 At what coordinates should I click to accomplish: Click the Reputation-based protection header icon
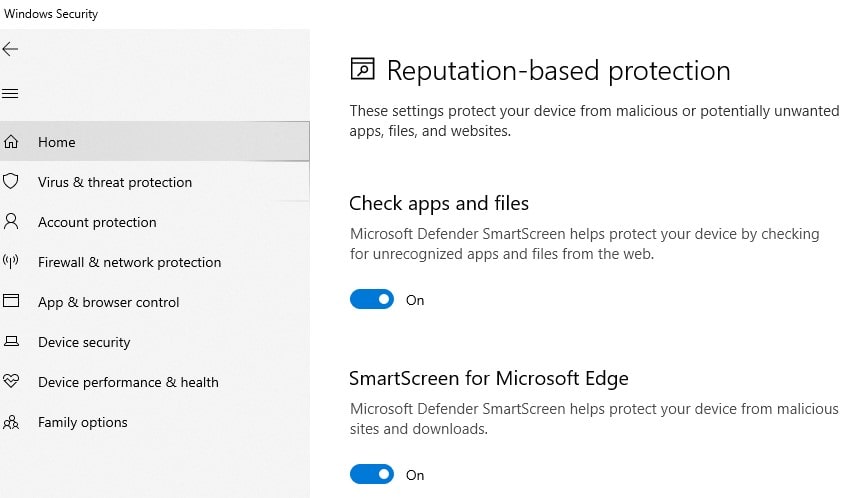click(362, 70)
